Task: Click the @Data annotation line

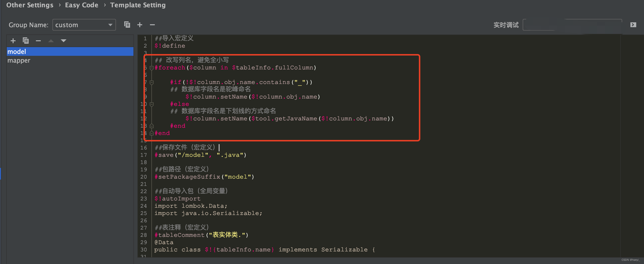Action: (x=164, y=242)
